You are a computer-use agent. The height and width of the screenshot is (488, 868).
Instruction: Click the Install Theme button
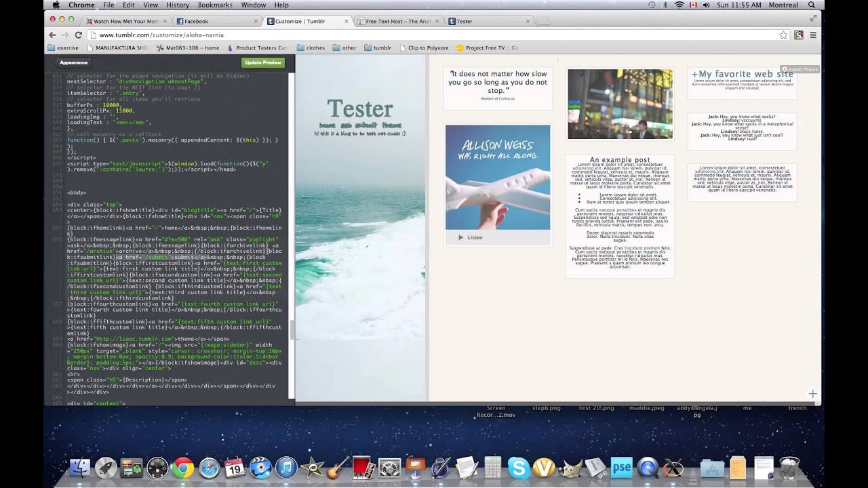(x=800, y=69)
